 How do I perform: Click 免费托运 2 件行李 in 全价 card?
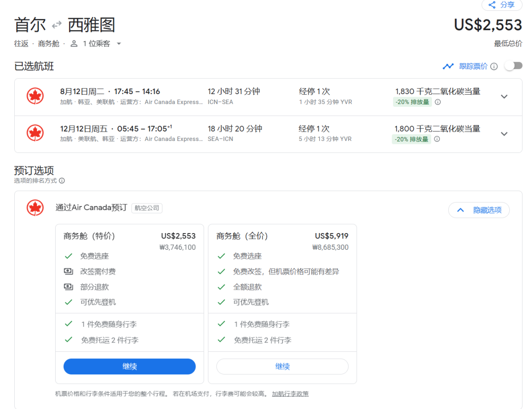pyautogui.click(x=262, y=340)
